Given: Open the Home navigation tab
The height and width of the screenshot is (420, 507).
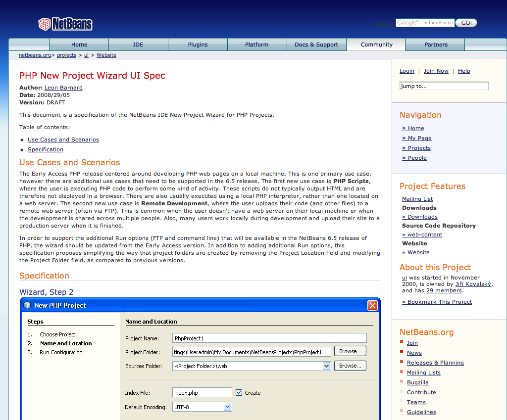Looking at the screenshot, I should click(79, 45).
